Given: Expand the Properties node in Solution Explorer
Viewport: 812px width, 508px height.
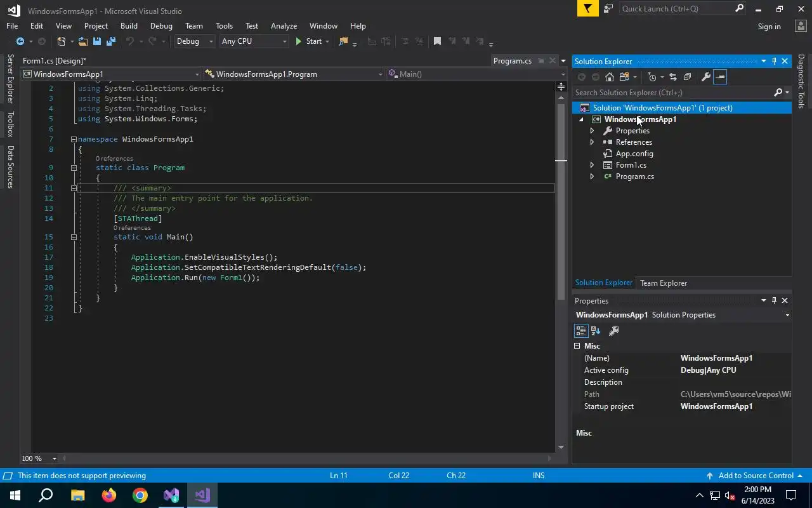Looking at the screenshot, I should pyautogui.click(x=592, y=131).
